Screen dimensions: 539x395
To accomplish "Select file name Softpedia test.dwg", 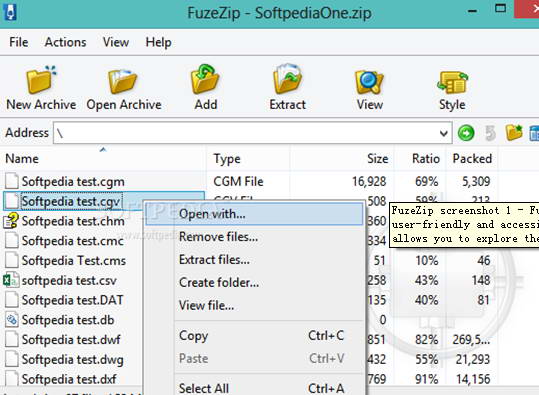I will click(73, 360).
